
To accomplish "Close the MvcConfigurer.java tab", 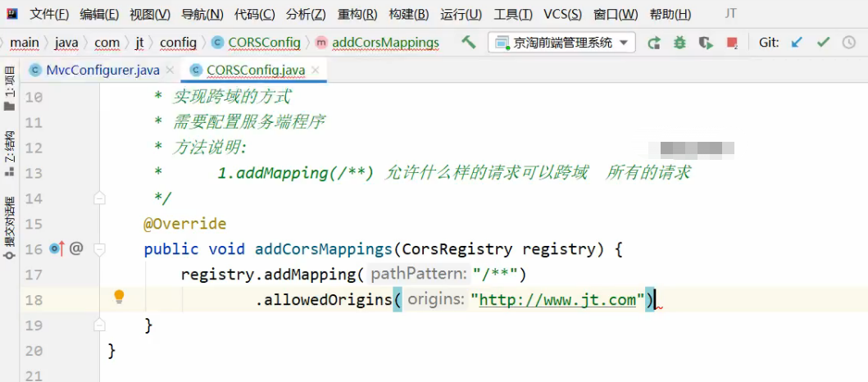I will coord(170,70).
